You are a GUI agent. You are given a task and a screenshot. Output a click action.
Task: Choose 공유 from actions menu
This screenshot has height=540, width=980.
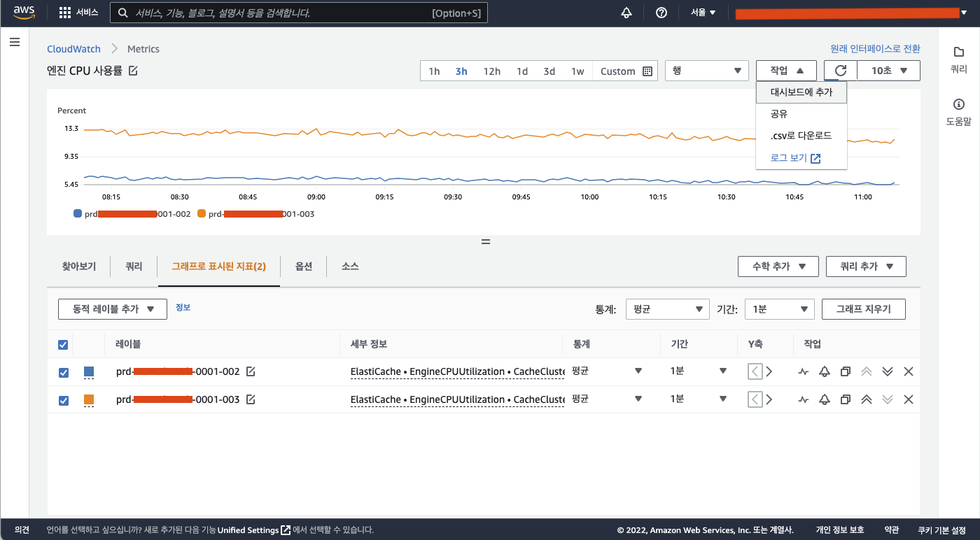(x=801, y=114)
